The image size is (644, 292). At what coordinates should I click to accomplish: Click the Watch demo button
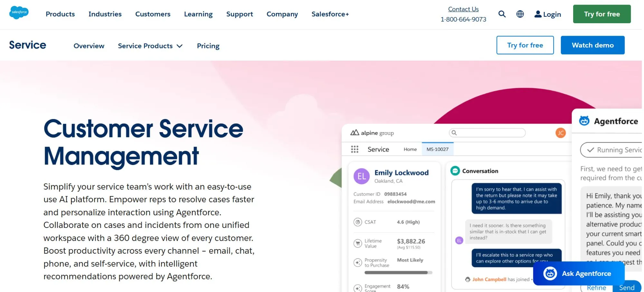click(x=592, y=45)
